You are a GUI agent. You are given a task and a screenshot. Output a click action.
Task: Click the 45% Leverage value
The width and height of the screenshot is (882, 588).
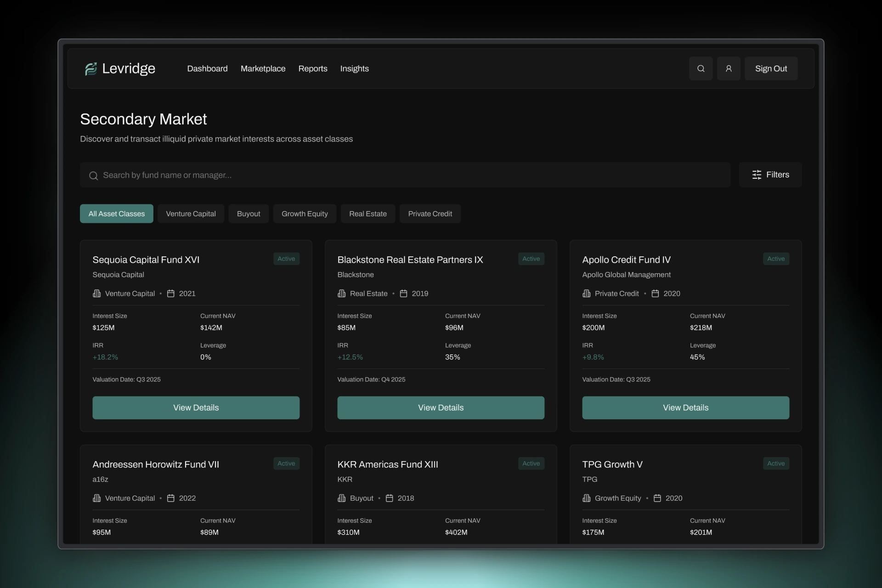pos(697,357)
